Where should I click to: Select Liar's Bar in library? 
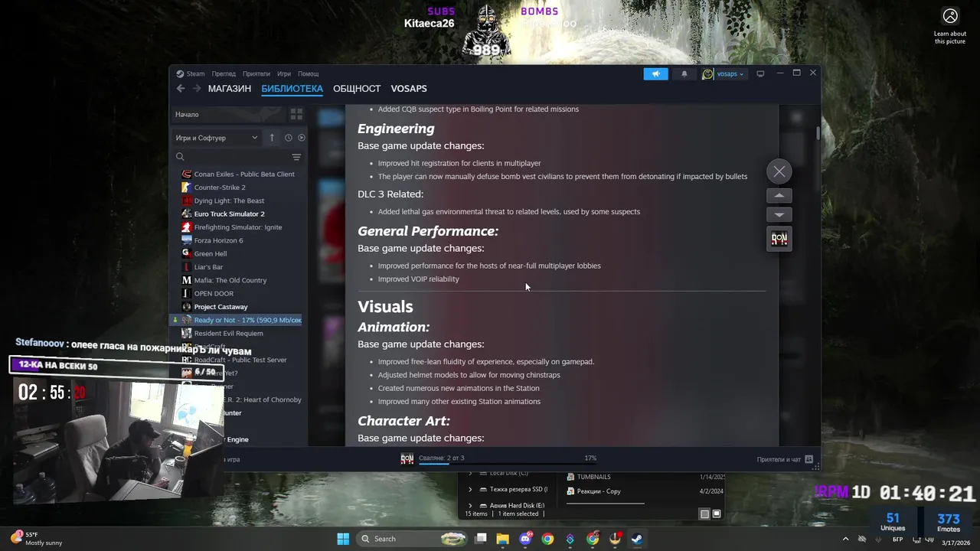208,267
